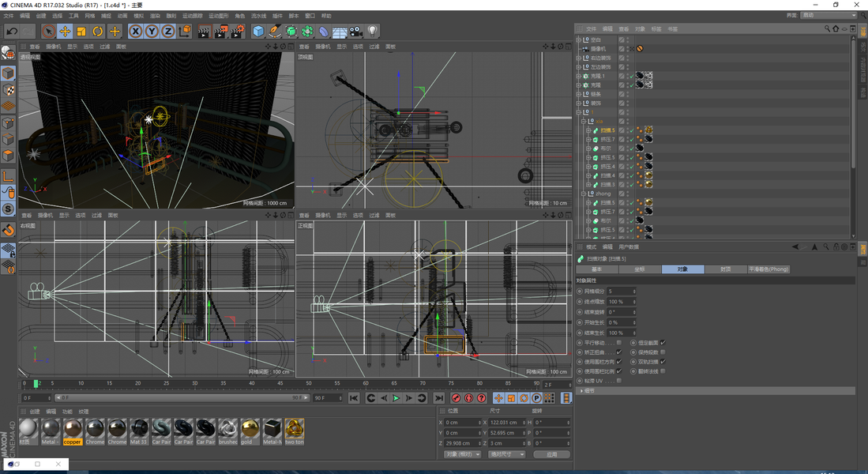
Task: Open the 渲染 menu in menu bar
Action: point(155,16)
